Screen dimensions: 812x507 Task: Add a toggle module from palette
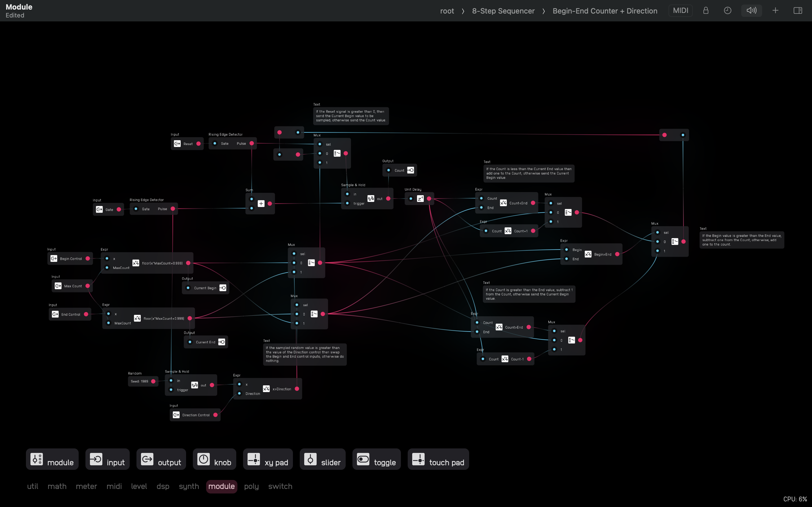376,459
